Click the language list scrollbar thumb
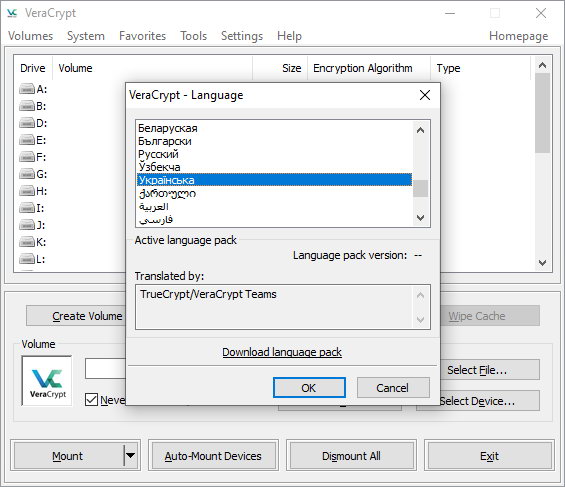The height and width of the screenshot is (487, 565). tap(420, 188)
